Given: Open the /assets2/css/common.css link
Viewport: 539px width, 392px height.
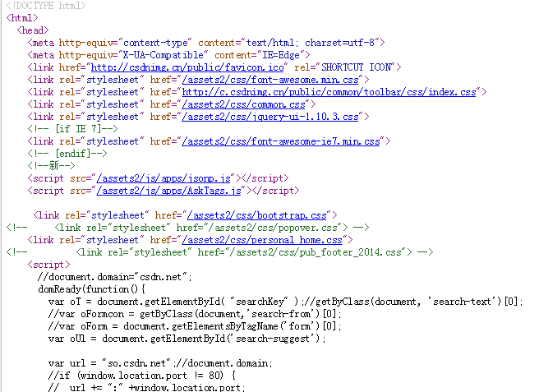Looking at the screenshot, I should [x=243, y=104].
